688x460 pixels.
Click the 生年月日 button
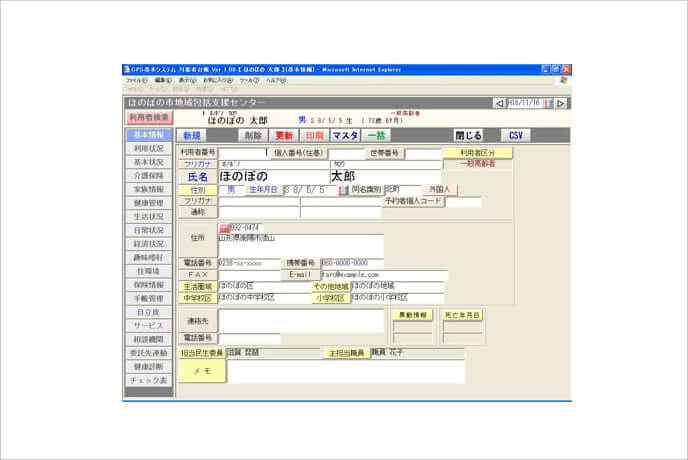pos(263,190)
